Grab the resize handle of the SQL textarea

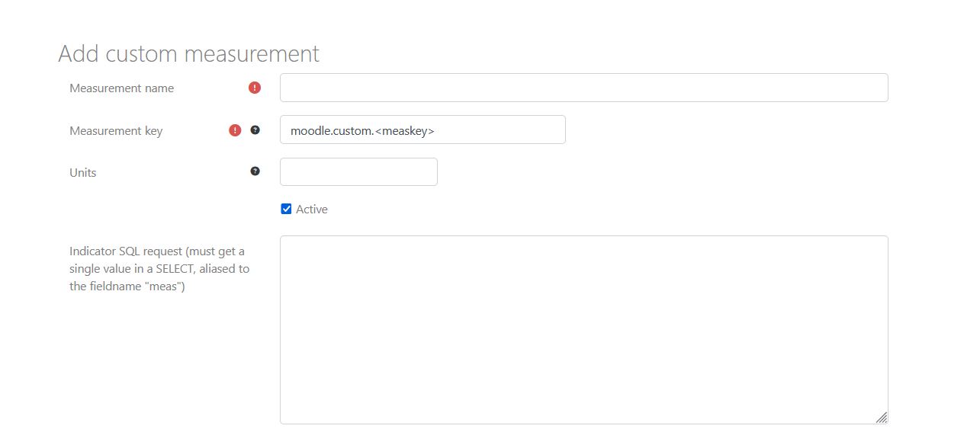[x=881, y=417]
